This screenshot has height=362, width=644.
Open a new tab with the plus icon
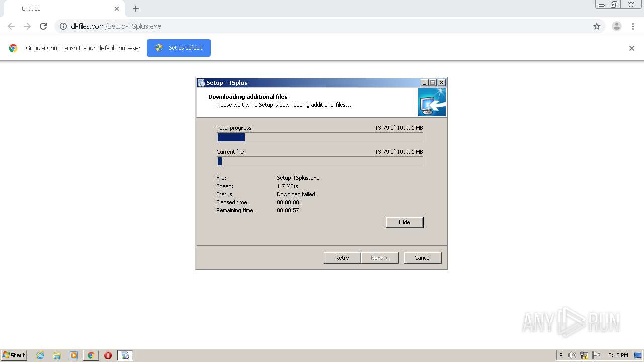coord(136,9)
